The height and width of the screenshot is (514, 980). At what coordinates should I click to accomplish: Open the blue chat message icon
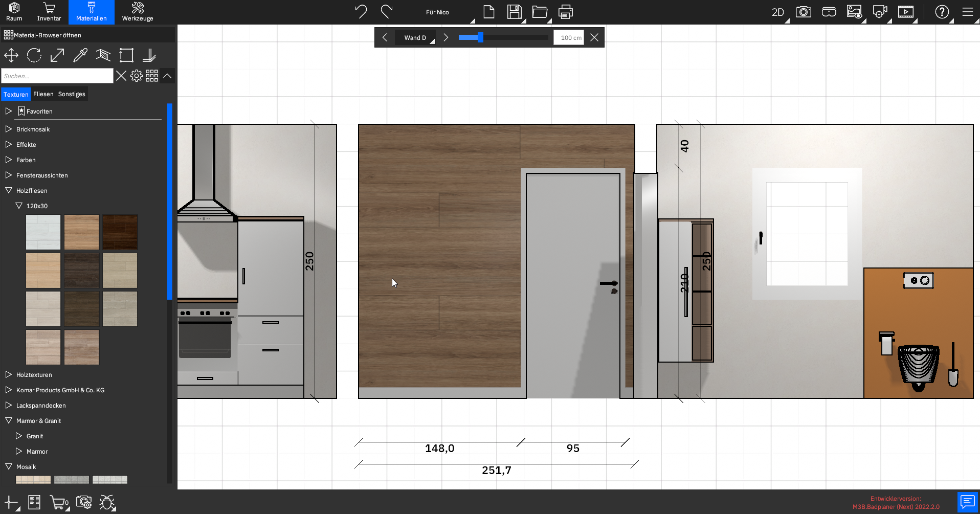point(968,502)
